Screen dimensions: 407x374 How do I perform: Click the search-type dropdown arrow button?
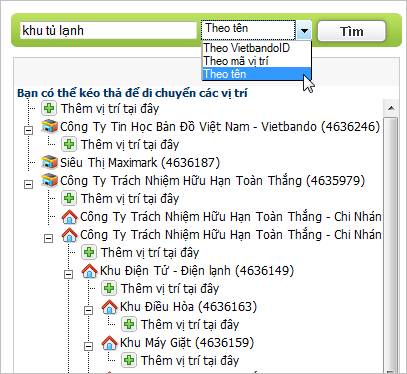(304, 31)
